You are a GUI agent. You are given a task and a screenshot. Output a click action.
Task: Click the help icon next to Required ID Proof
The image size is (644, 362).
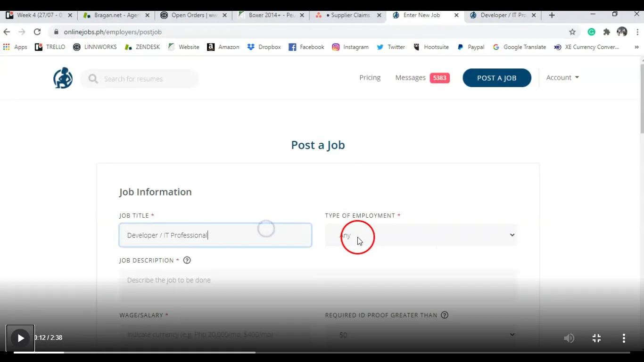tap(444, 315)
